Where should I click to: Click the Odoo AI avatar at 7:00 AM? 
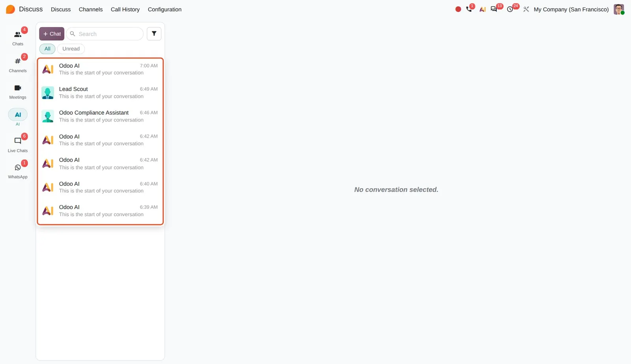[48, 69]
